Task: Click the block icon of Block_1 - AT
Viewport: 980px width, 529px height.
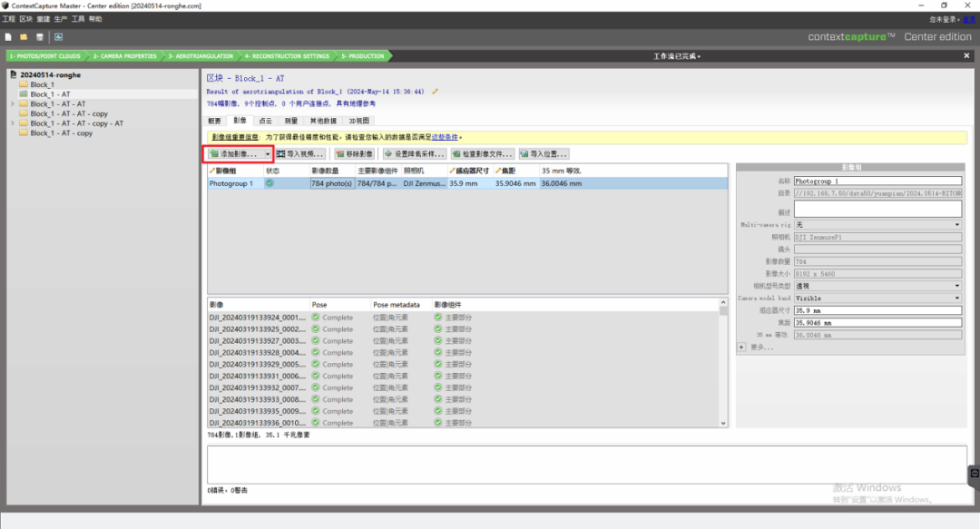Action: (x=24, y=93)
